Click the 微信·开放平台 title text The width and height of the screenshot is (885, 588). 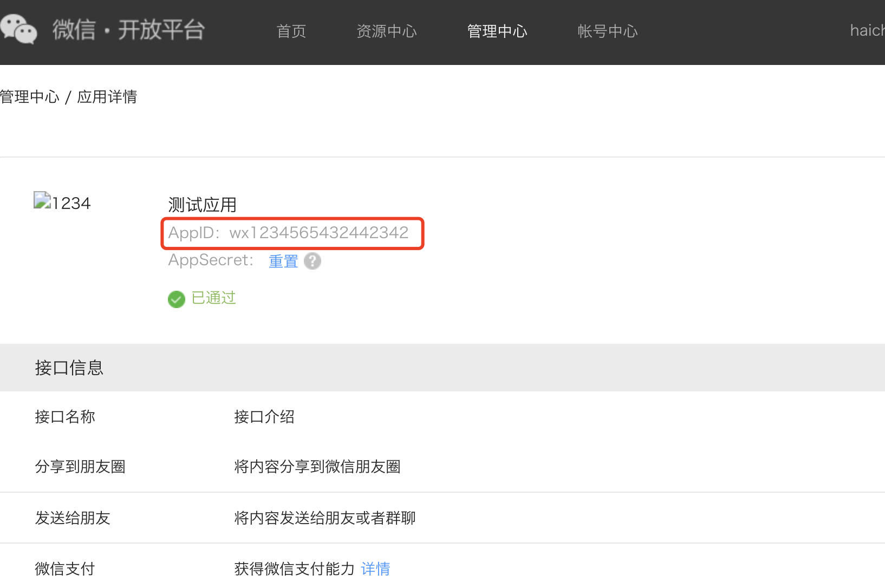129,30
